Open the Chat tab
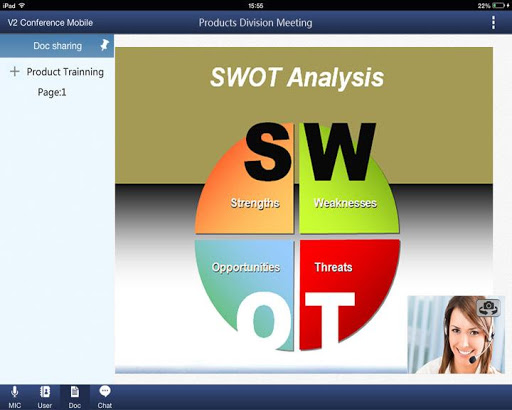 tap(105, 397)
